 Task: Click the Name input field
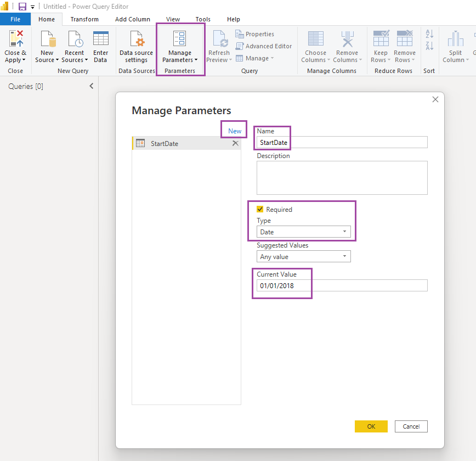[342, 142]
